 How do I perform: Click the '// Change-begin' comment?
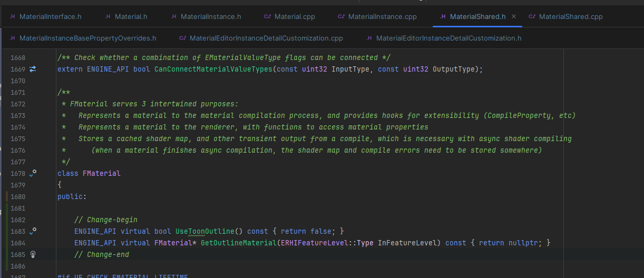point(106,220)
